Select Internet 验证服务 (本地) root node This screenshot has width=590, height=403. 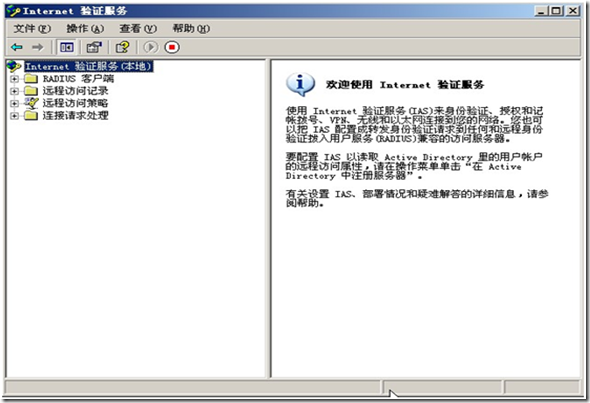(x=89, y=66)
